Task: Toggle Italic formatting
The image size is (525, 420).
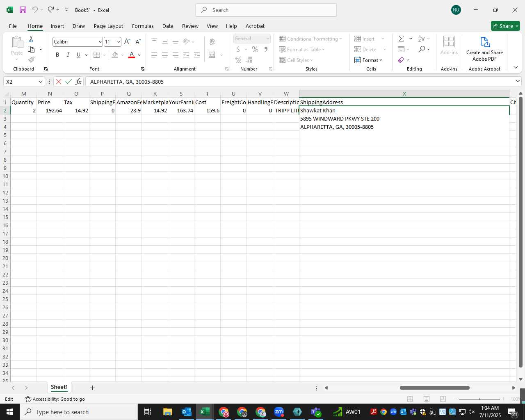Action: (x=68, y=55)
